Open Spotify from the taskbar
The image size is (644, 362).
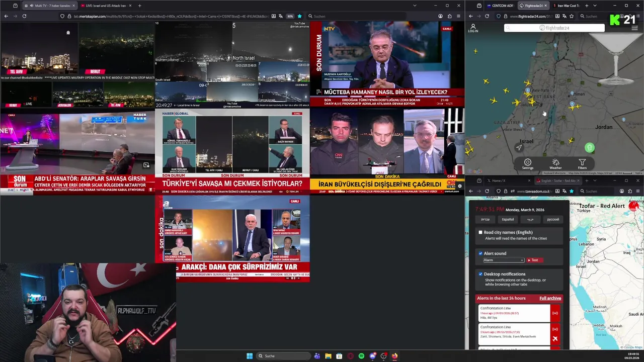[x=361, y=356]
